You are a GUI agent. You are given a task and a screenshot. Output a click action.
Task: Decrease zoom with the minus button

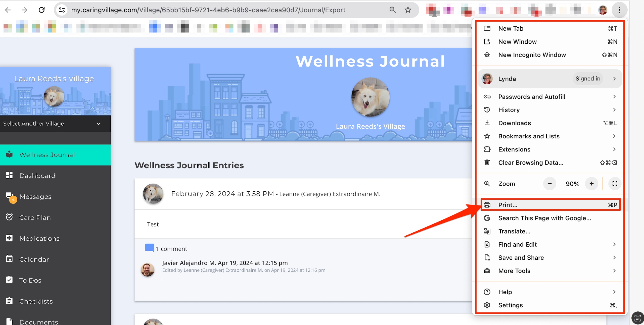549,184
